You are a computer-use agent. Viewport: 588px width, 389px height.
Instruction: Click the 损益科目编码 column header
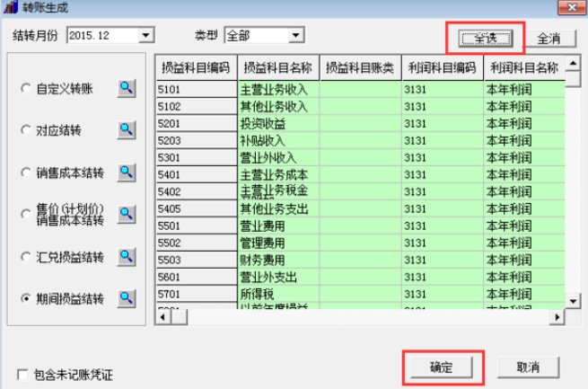point(196,68)
